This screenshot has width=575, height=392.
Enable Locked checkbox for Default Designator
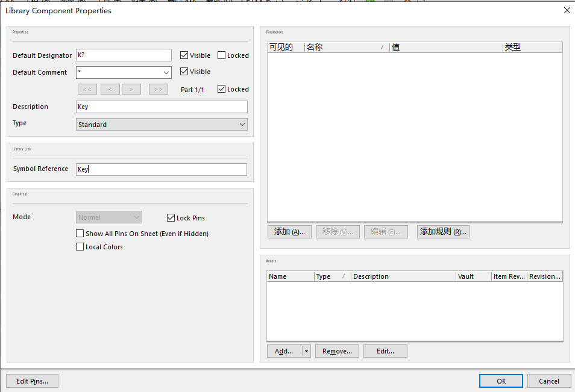(x=222, y=55)
